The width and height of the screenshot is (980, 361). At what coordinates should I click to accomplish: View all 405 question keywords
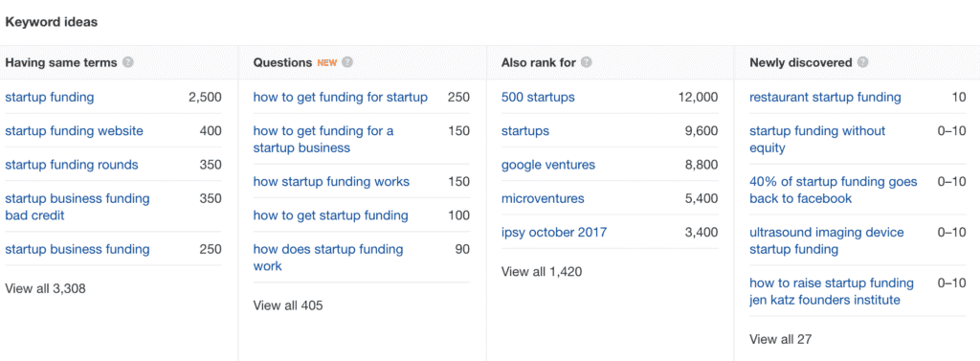click(x=287, y=305)
